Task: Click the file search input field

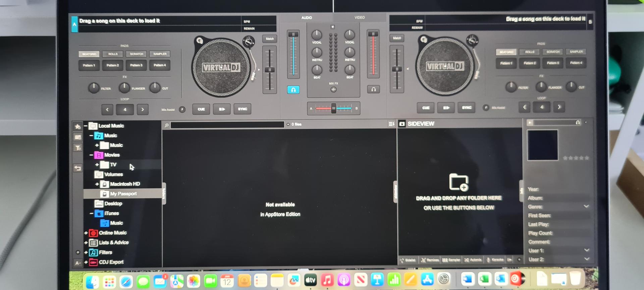Action: [227, 125]
